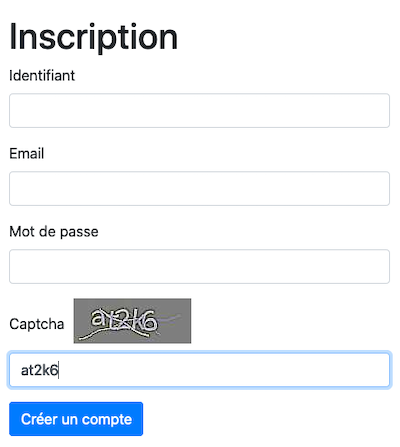Select the Email input box

tap(199, 189)
